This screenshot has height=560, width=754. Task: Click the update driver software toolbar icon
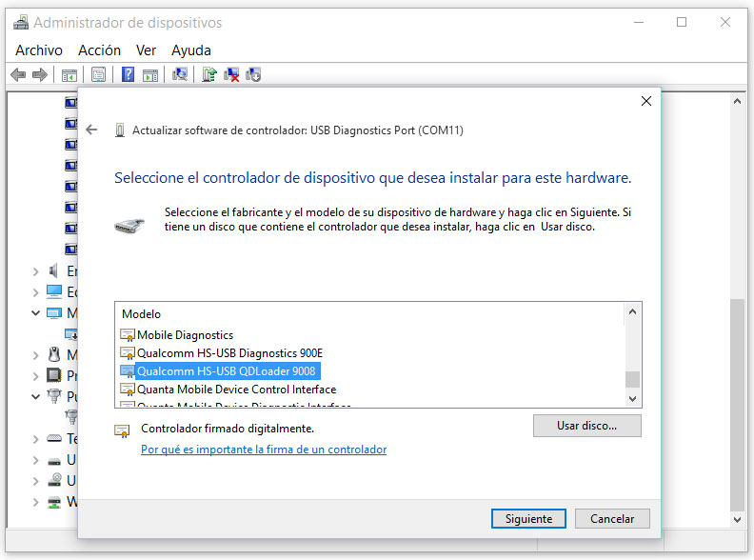point(208,74)
